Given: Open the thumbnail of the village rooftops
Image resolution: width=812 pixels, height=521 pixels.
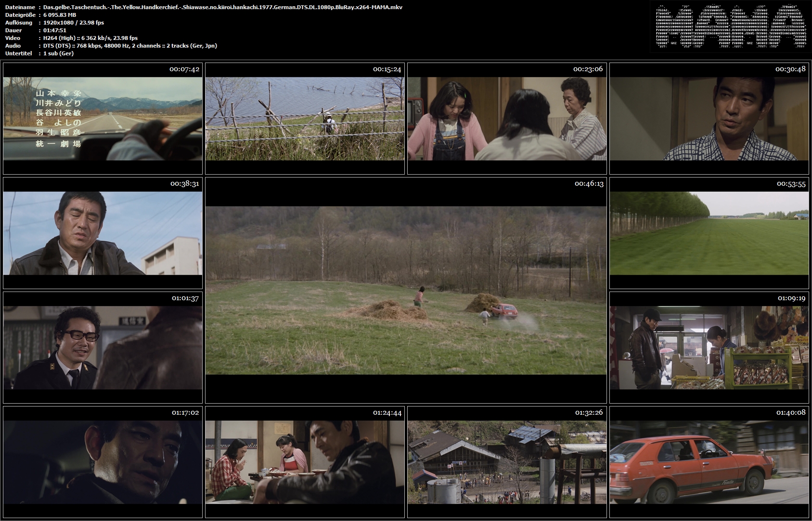Looking at the screenshot, I should point(507,462).
